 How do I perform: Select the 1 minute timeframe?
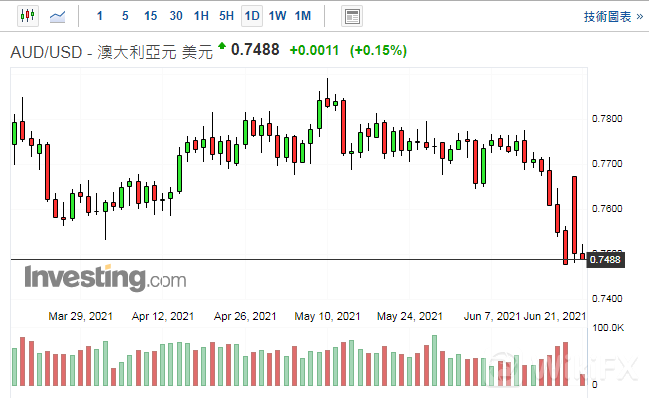click(x=99, y=16)
